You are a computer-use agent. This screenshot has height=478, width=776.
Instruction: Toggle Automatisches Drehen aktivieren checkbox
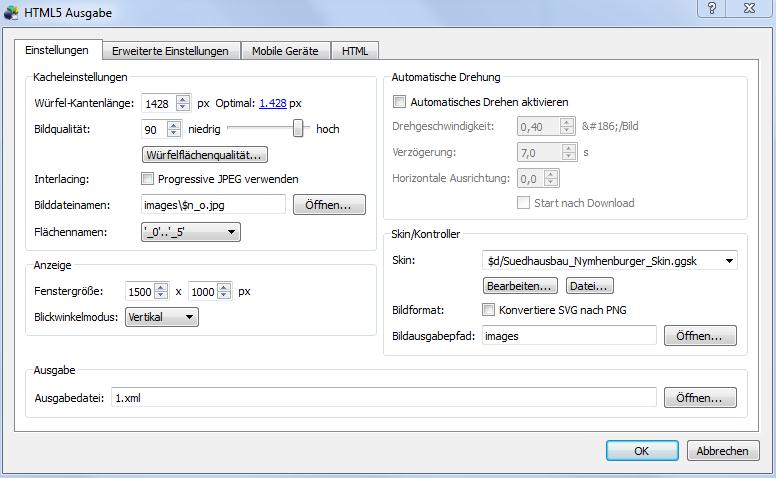400,102
